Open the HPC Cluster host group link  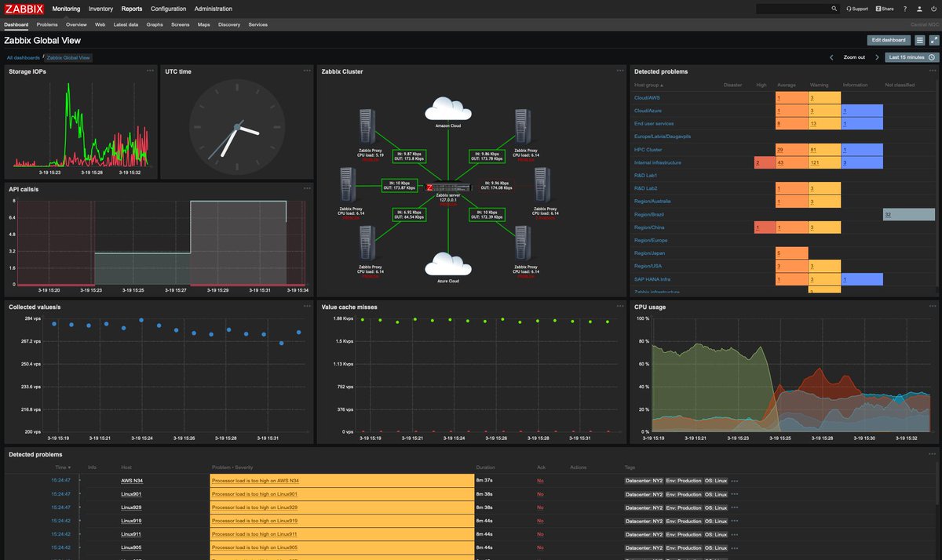[x=648, y=149]
